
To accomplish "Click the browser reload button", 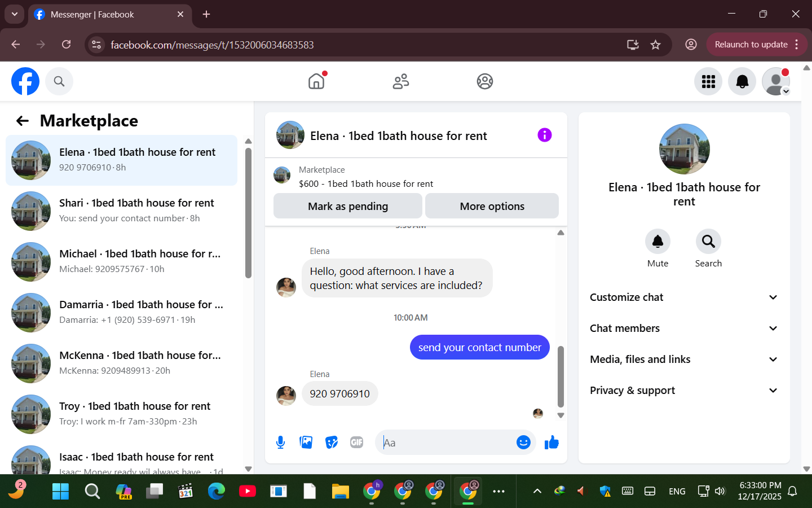I will 66,45.
